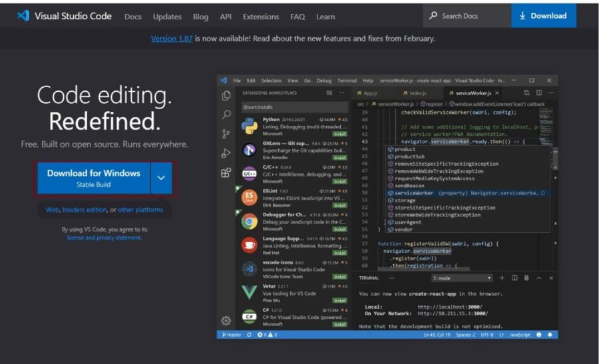Open the license and privacy statement link
Image resolution: width=599 pixels, height=364 pixels.
[104, 238]
